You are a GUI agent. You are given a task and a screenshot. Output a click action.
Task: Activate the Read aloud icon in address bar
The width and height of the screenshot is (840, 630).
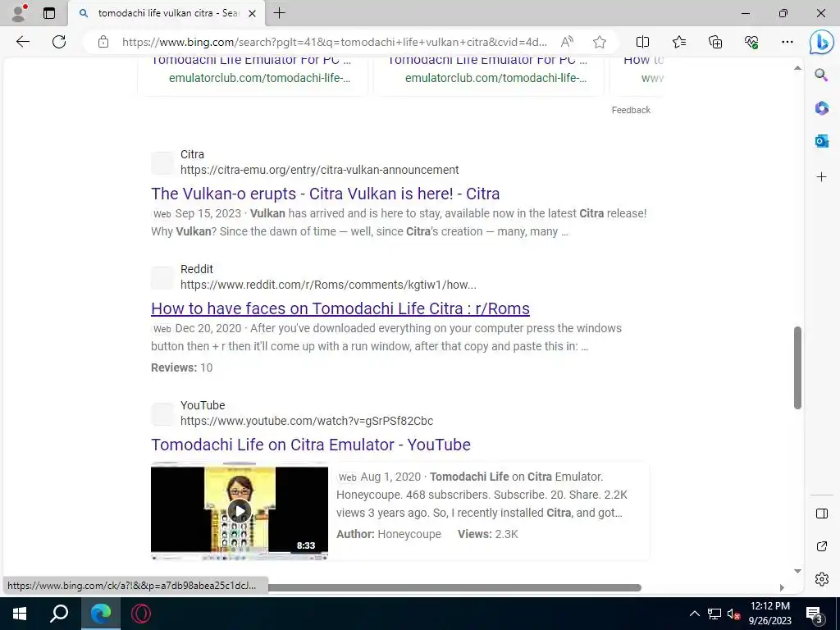click(x=567, y=42)
